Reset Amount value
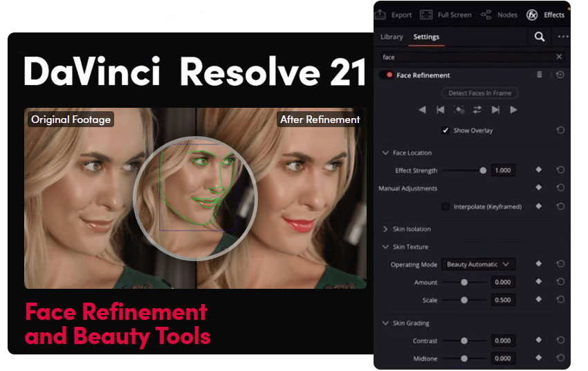 [560, 281]
